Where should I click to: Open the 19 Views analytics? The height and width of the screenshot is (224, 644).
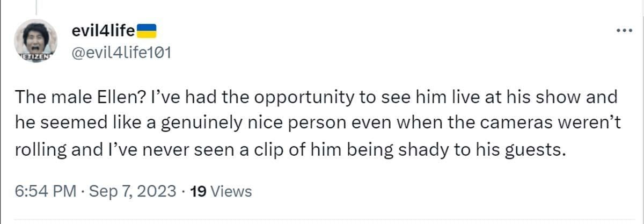tap(221, 191)
